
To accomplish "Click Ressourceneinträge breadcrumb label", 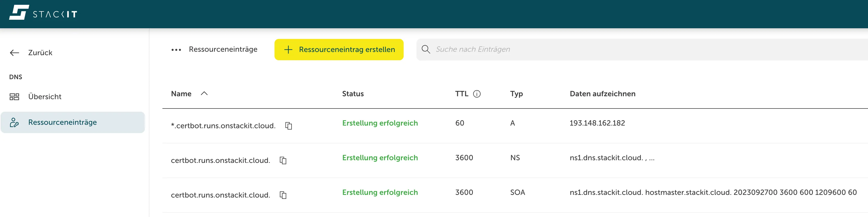I will point(223,49).
